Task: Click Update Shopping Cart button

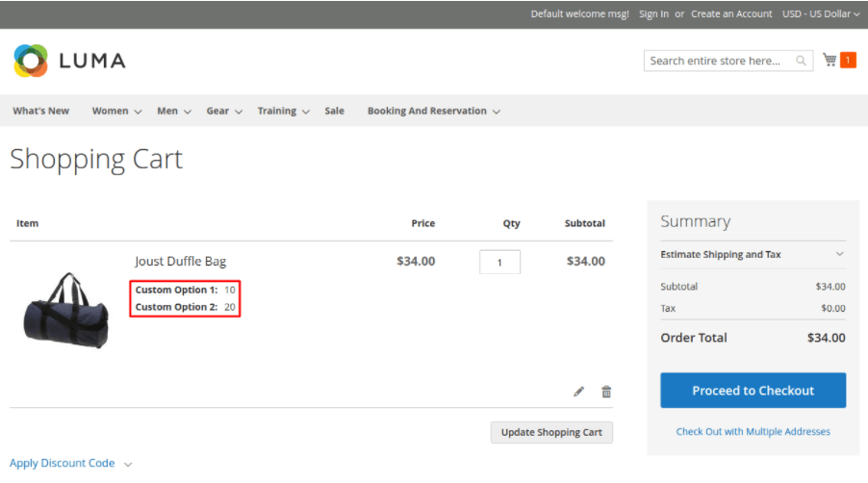Action: 551,432
